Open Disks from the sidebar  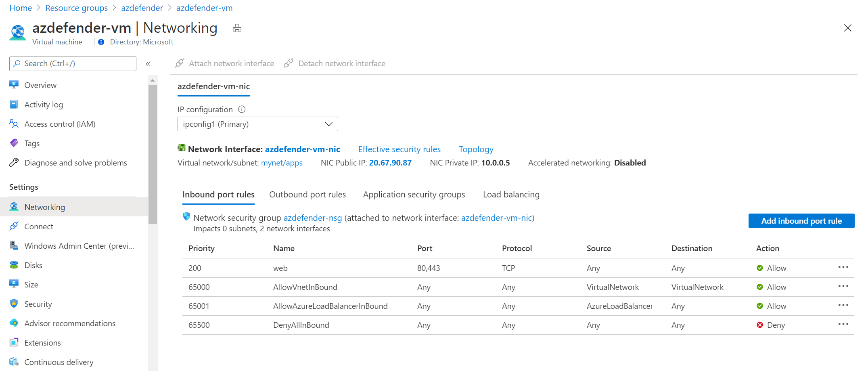[33, 265]
